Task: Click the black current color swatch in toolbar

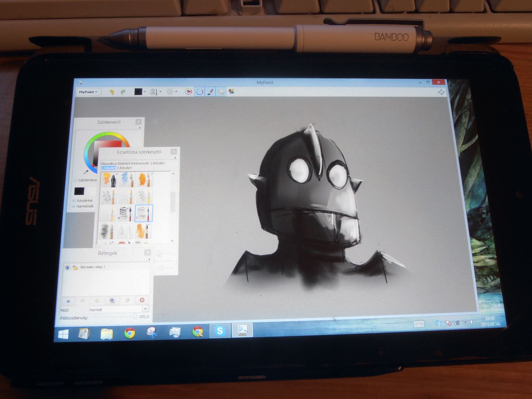Action: pyautogui.click(x=138, y=92)
